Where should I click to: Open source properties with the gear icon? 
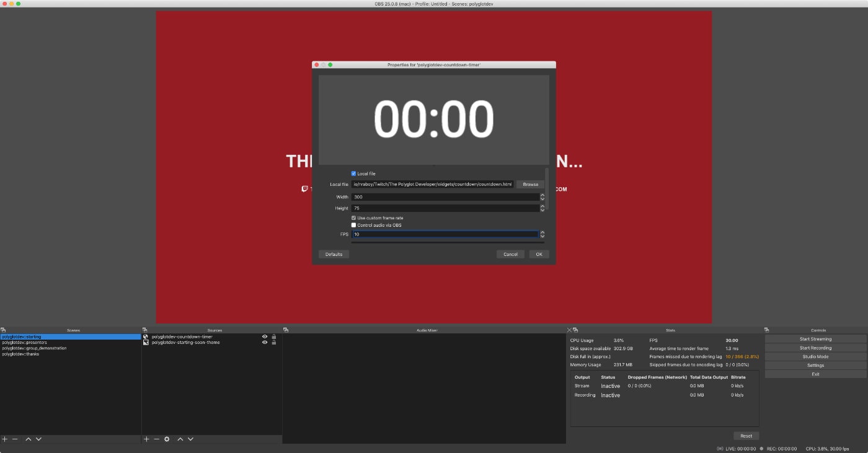[x=166, y=439]
